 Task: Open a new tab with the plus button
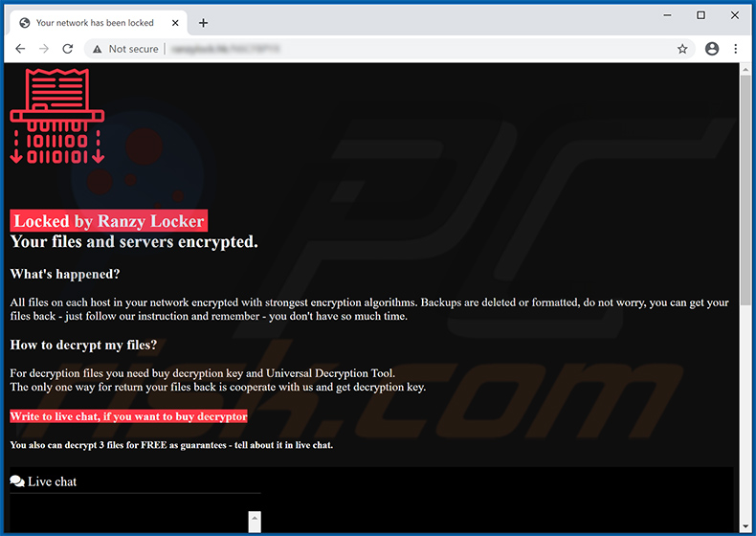pos(204,23)
